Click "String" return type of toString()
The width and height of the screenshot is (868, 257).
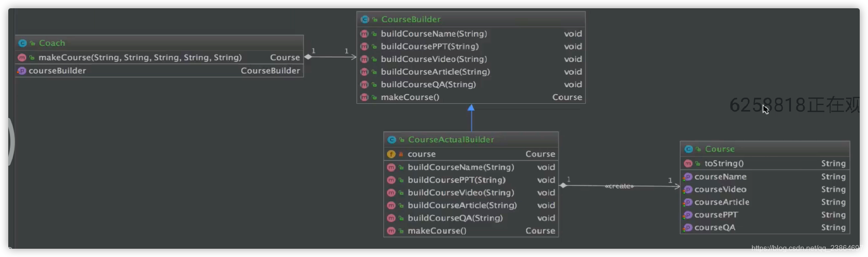point(834,163)
